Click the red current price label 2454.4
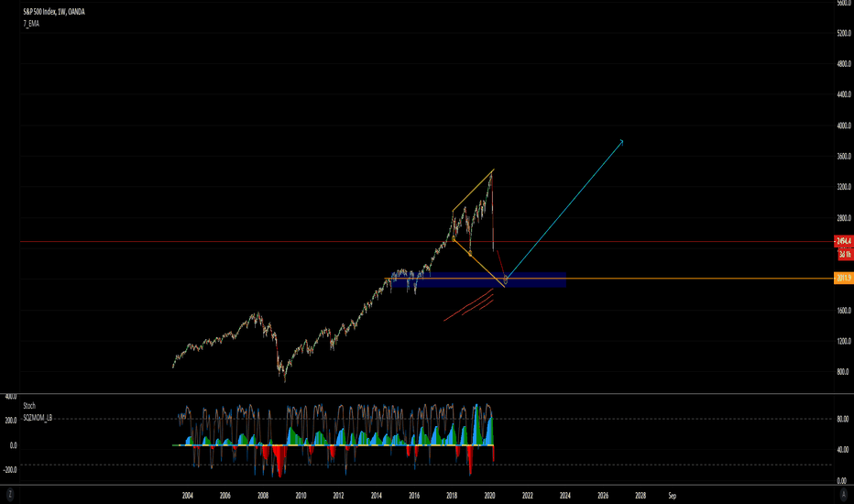854x504 pixels. point(844,241)
